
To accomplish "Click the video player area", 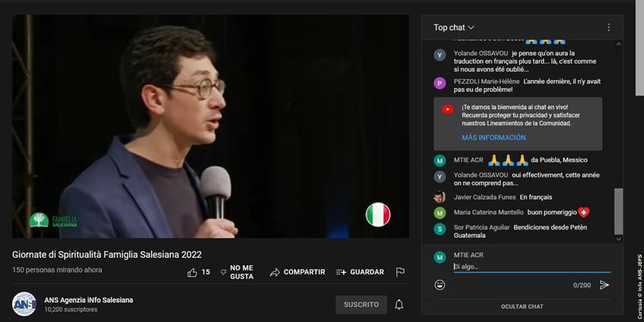I will [211, 127].
